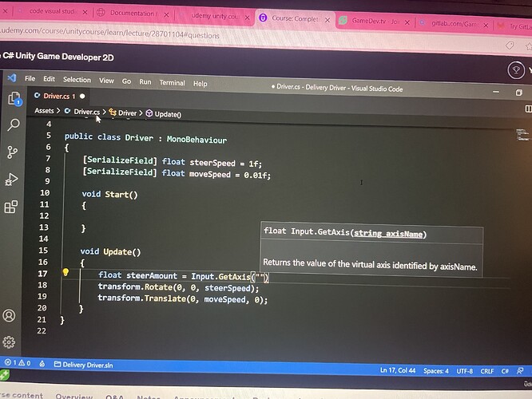Open the Selection menu
532x399 pixels.
(77, 80)
